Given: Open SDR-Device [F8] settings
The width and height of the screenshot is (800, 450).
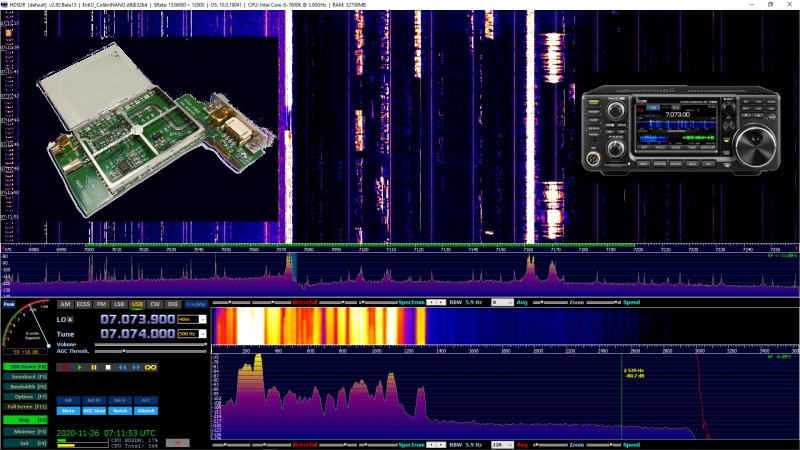Looking at the screenshot, I should 25,367.
